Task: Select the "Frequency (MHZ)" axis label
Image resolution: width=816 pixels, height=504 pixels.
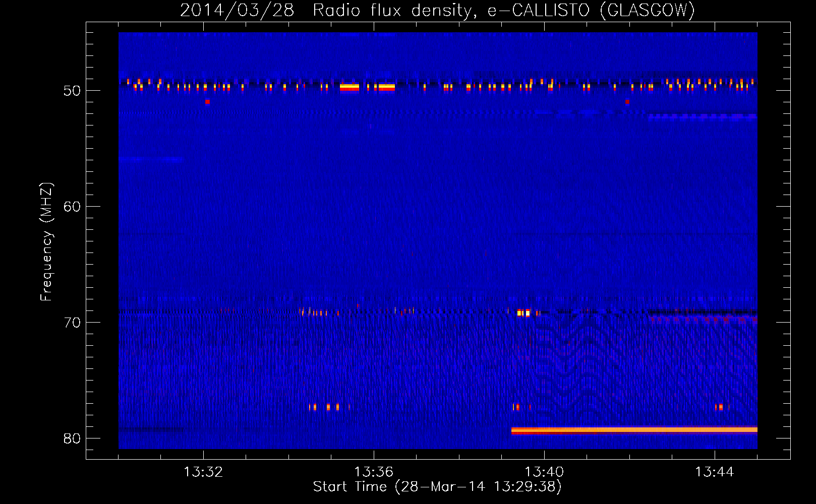Action: (46, 242)
